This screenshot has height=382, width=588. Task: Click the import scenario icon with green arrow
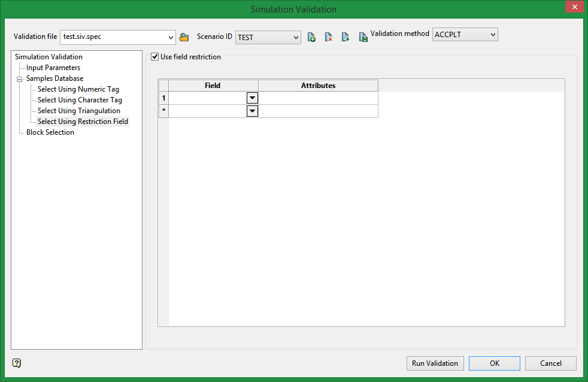(345, 37)
